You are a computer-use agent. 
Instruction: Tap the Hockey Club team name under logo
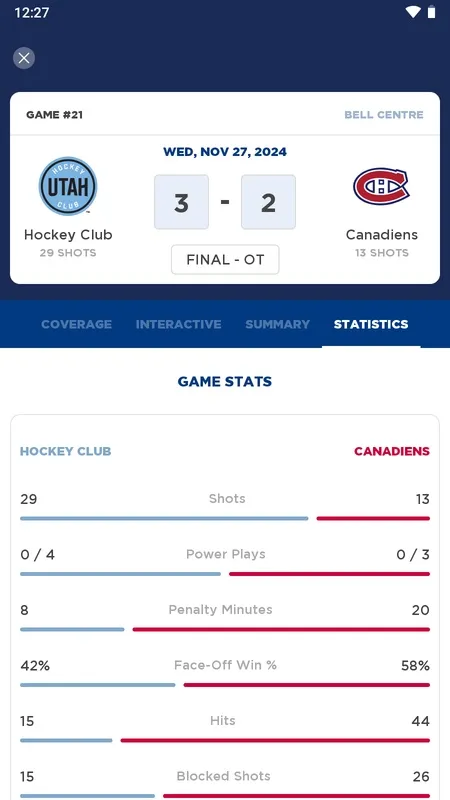[x=68, y=235]
